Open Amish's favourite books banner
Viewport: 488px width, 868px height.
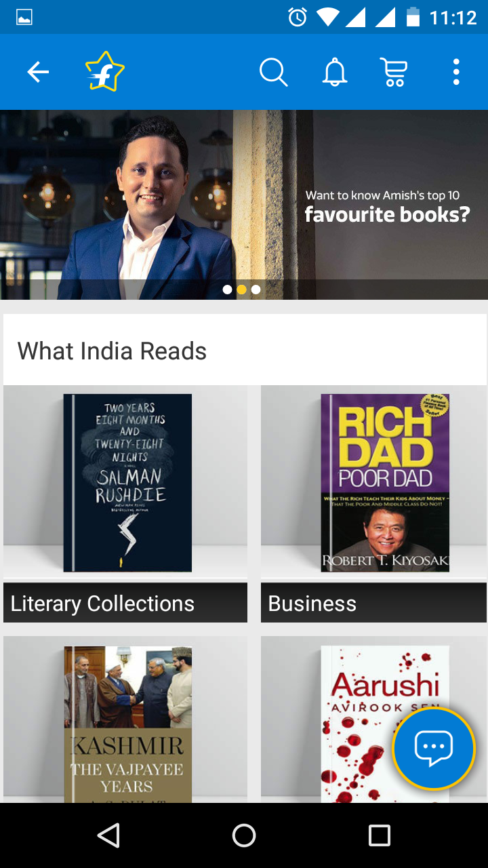(x=244, y=205)
